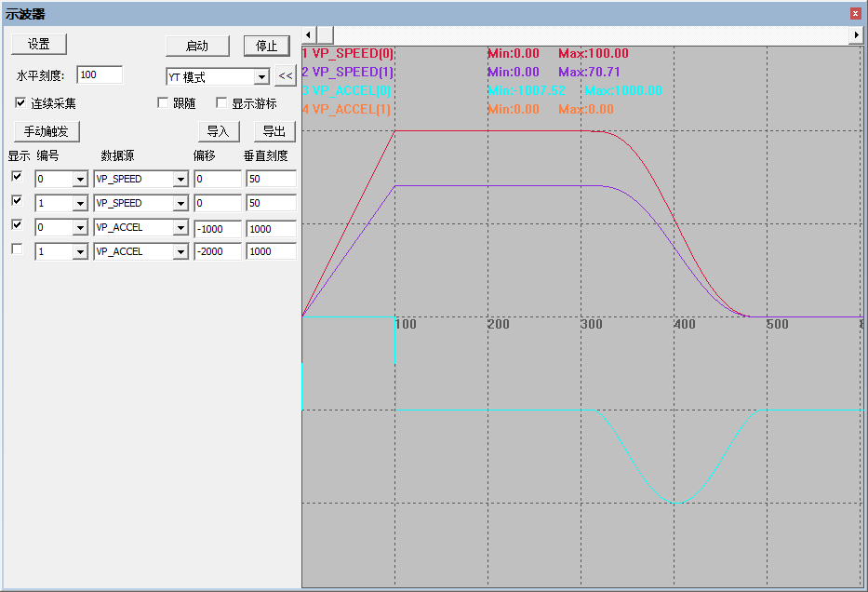Click the 启动 start button
Screen dimensions: 868x592
[198, 46]
